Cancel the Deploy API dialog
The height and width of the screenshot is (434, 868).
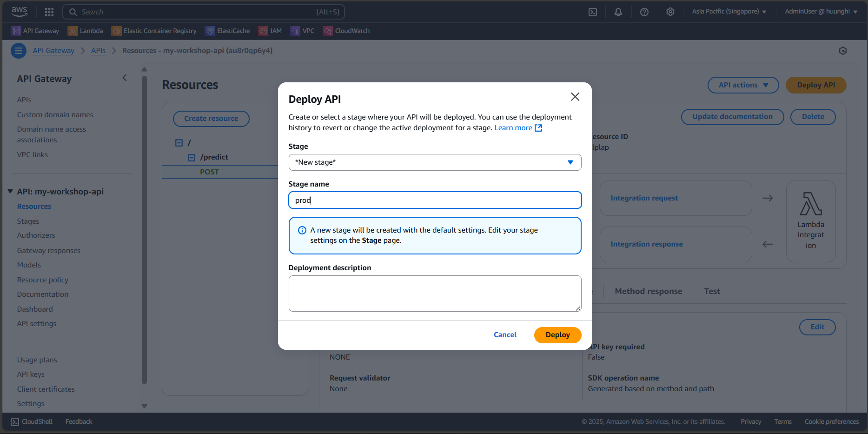pos(505,335)
